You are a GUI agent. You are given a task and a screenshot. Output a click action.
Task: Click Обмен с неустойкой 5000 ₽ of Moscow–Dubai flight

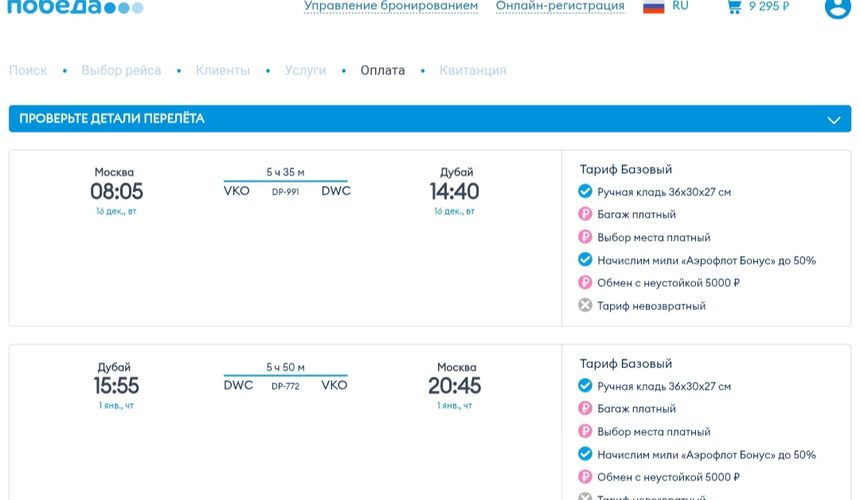pos(668,283)
